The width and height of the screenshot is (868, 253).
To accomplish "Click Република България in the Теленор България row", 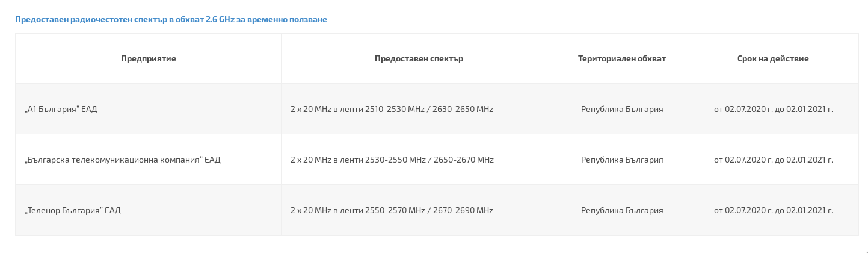I will coord(621,211).
